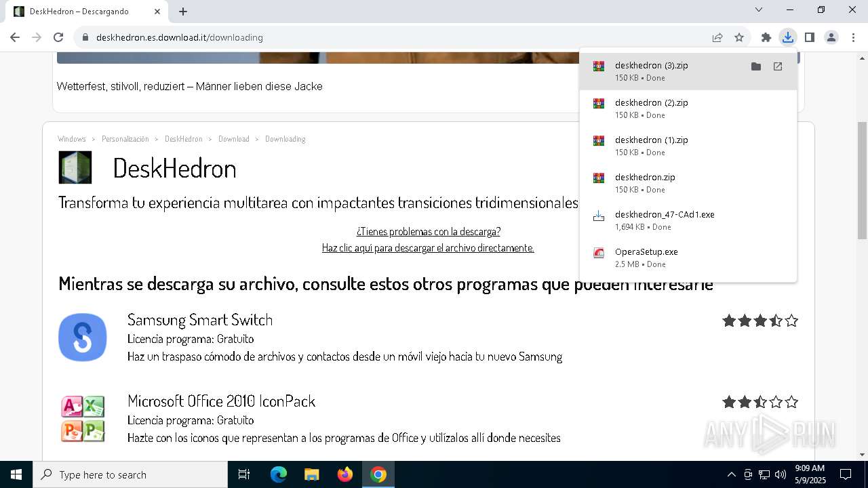This screenshot has width=868, height=488.
Task: Click the Samsung Smart Switch star rating
Action: (760, 321)
